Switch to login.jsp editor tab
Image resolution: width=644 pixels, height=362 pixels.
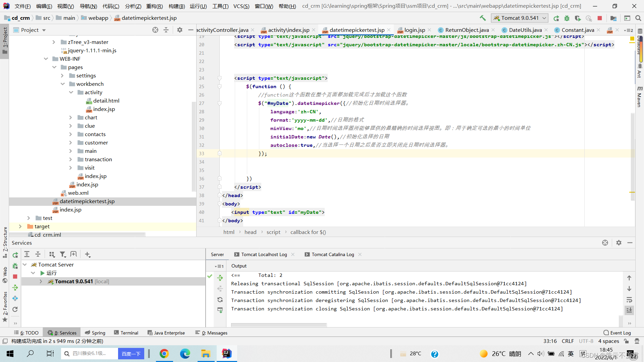(x=415, y=30)
